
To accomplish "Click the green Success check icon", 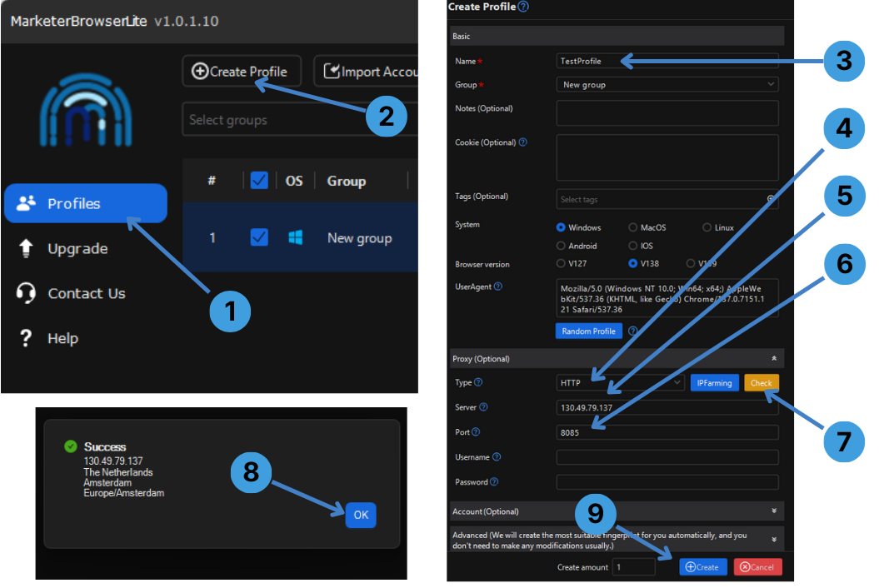I will [71, 446].
